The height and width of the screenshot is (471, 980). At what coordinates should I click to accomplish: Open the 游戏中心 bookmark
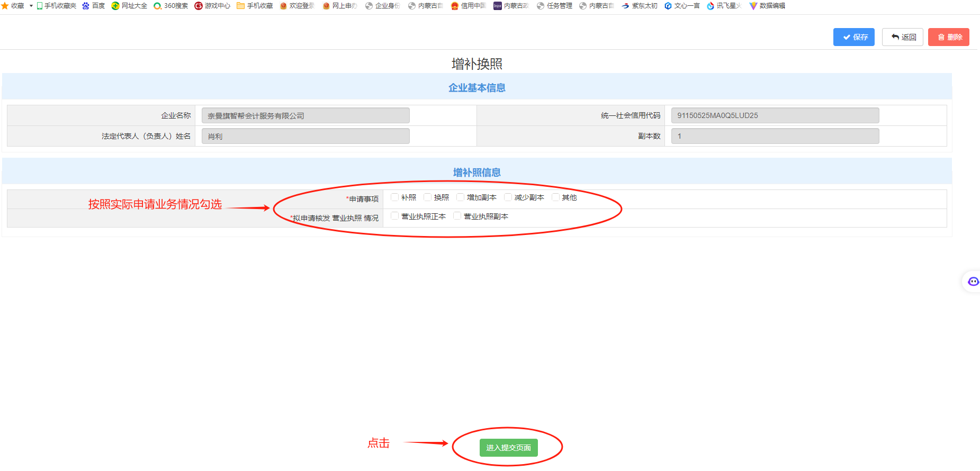(212, 6)
